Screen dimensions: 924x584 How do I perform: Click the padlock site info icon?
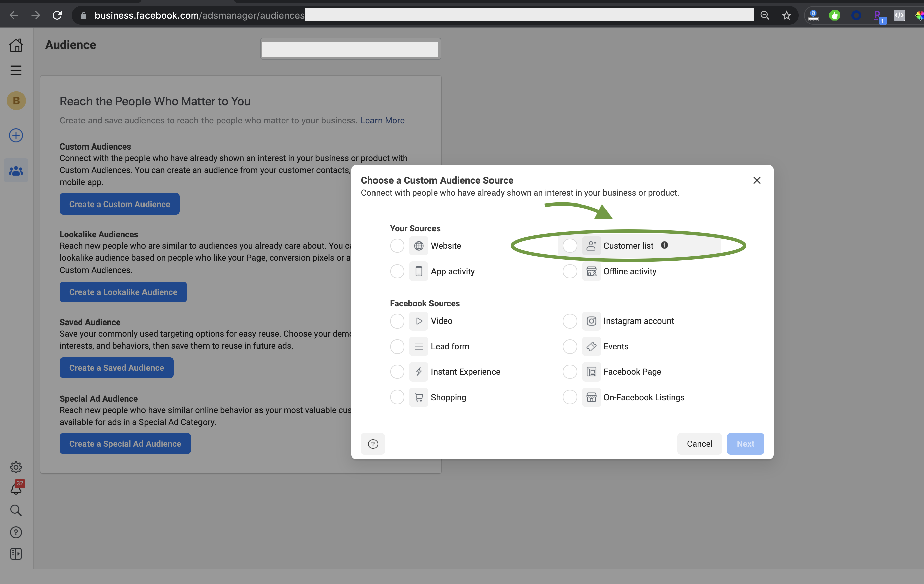click(x=84, y=15)
